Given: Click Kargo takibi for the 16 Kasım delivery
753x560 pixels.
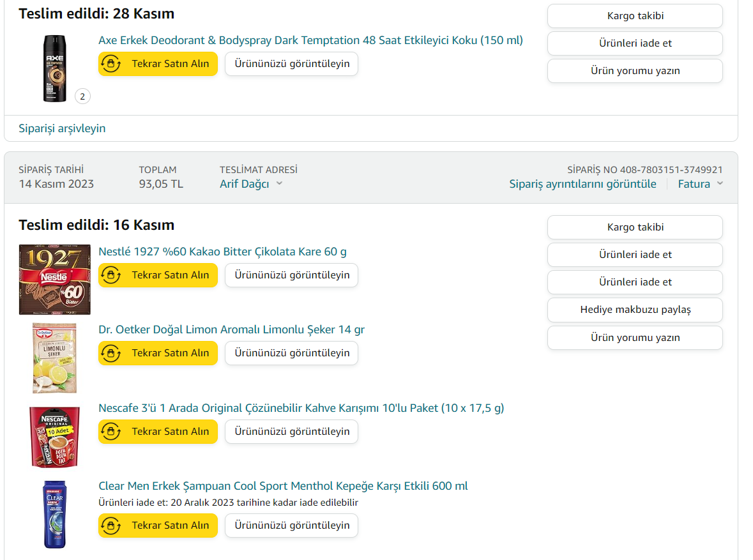Looking at the screenshot, I should tap(635, 227).
